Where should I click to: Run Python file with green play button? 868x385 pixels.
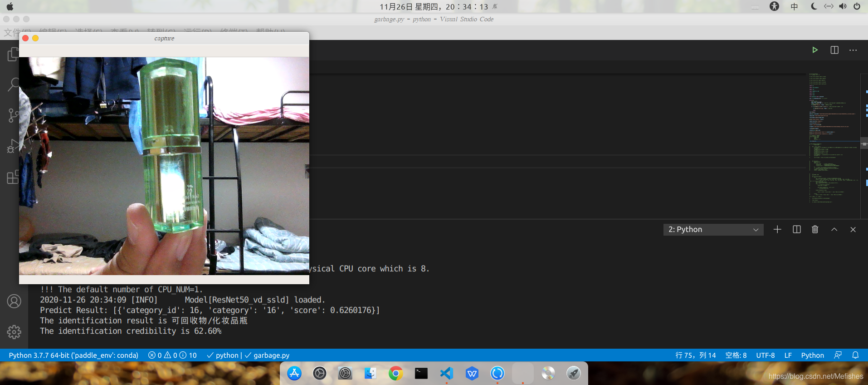pos(815,50)
